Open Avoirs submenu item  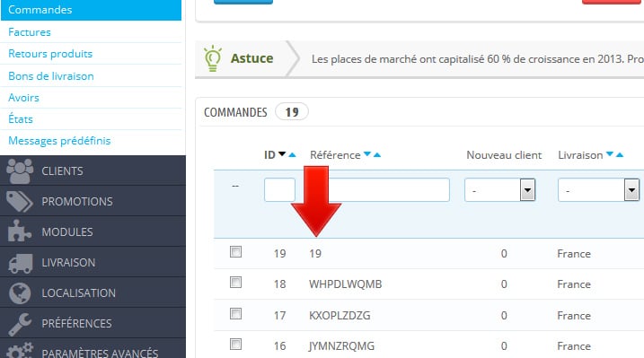coord(24,98)
